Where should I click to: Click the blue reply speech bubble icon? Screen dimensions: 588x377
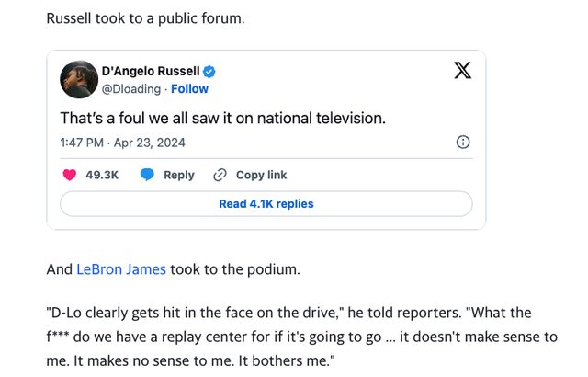pos(147,175)
